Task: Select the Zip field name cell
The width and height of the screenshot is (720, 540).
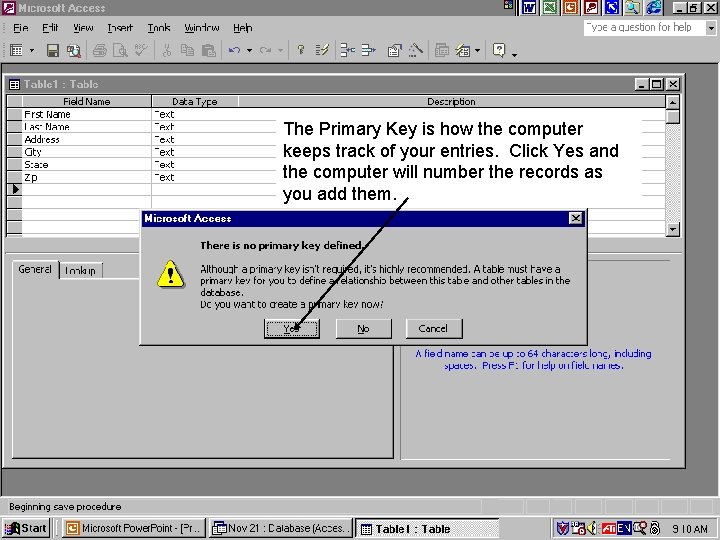Action: [x=87, y=177]
